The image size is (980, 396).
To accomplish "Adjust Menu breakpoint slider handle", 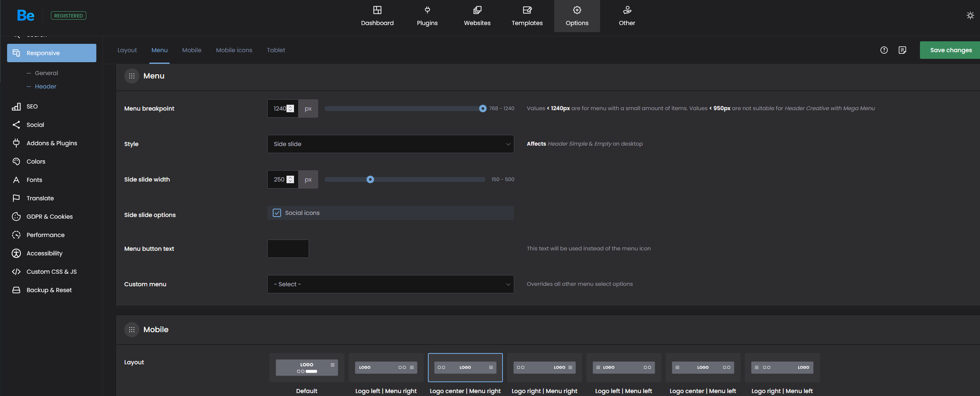I will [482, 108].
